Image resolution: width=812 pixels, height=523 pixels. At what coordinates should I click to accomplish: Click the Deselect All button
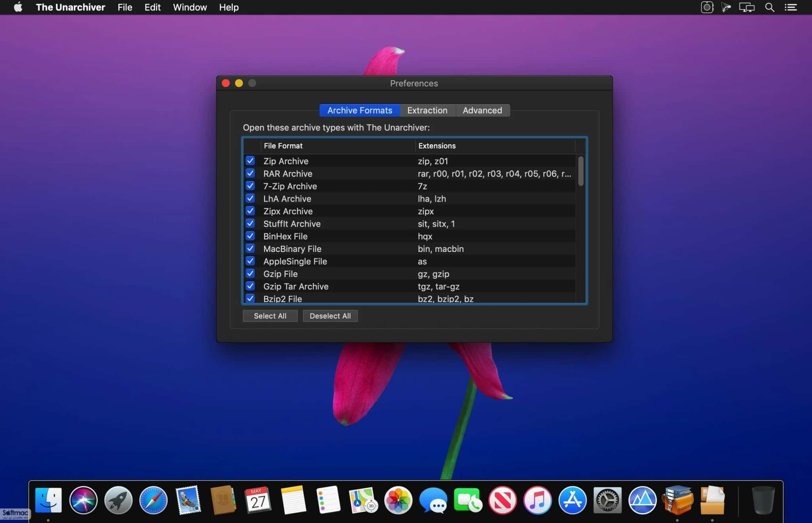330,316
